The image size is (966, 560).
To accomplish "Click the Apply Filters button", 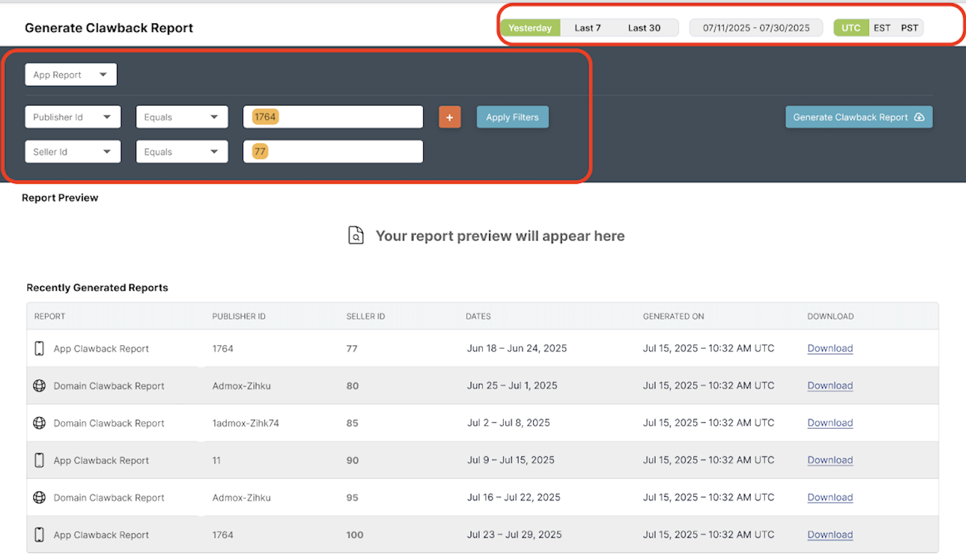I will click(x=513, y=117).
